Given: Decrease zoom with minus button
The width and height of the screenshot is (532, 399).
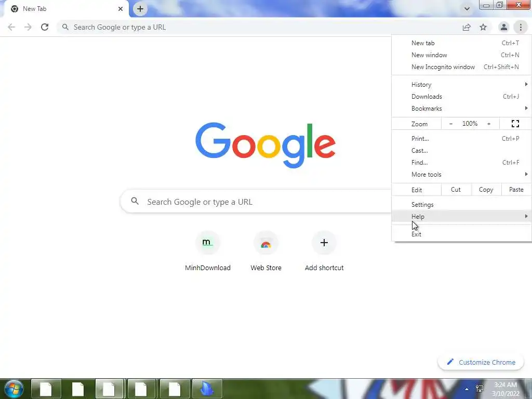Looking at the screenshot, I should [x=450, y=124].
